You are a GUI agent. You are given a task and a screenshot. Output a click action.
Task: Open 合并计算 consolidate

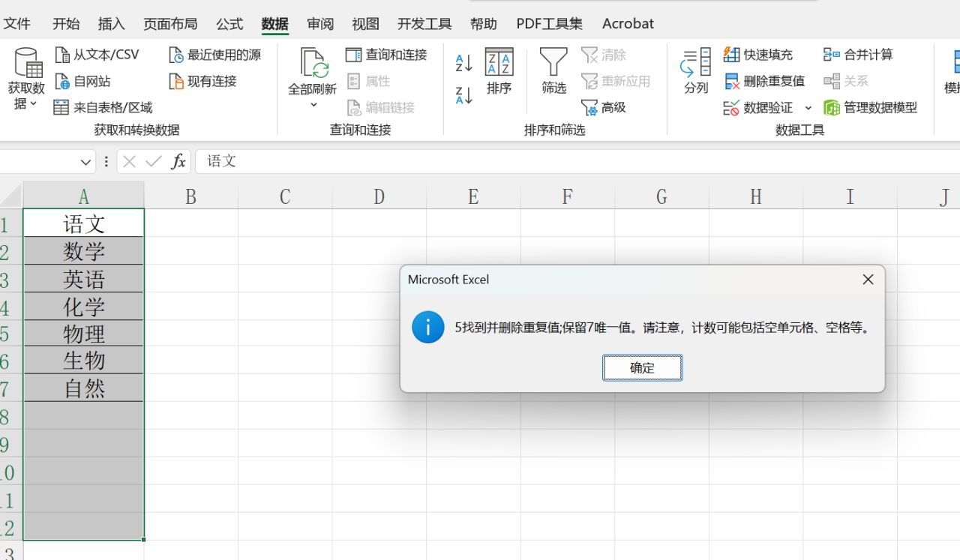pyautogui.click(x=859, y=55)
